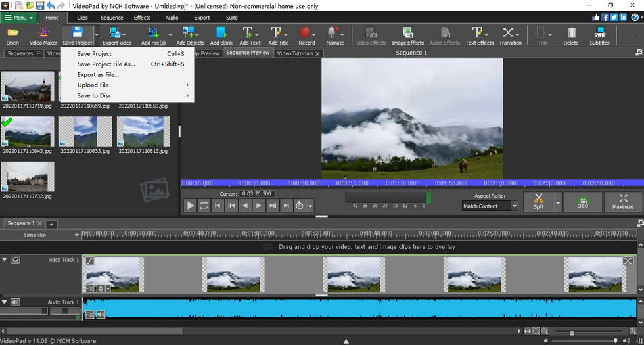Maximize the sequence preview
The image size is (644, 345).
point(623,202)
